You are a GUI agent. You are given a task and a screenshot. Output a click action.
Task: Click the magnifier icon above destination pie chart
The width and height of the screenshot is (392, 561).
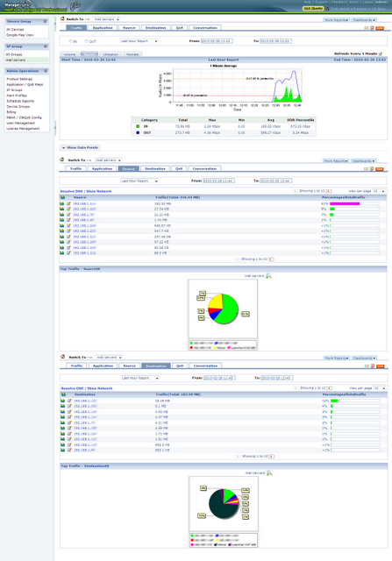click(x=269, y=472)
